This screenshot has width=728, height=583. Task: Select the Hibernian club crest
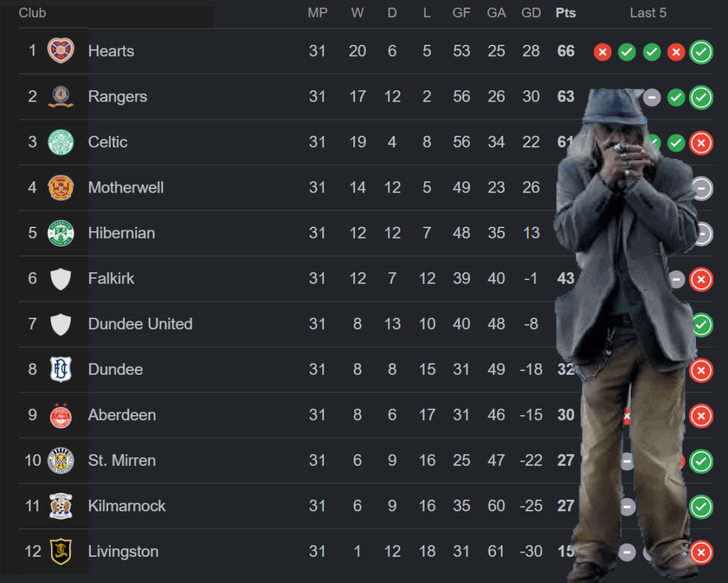click(x=61, y=233)
